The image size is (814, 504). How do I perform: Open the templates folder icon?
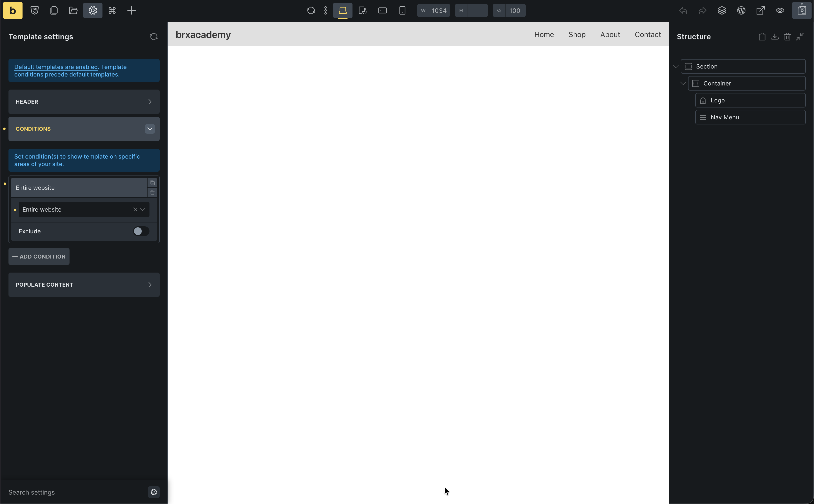pyautogui.click(x=73, y=10)
